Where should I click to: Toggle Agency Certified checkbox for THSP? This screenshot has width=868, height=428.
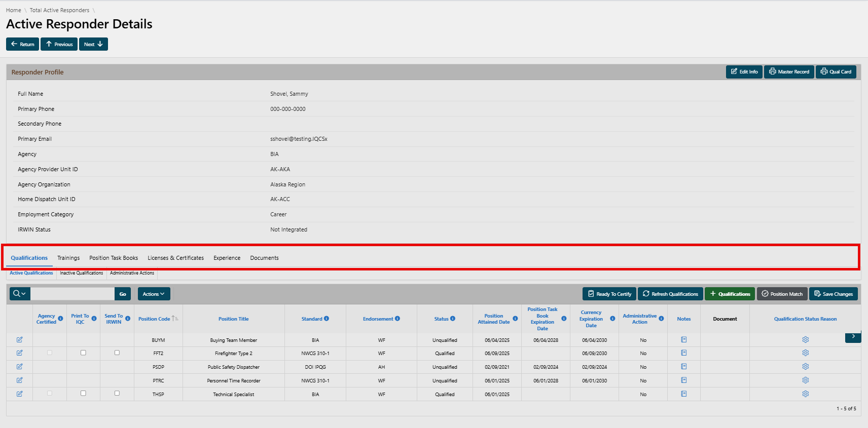point(50,393)
